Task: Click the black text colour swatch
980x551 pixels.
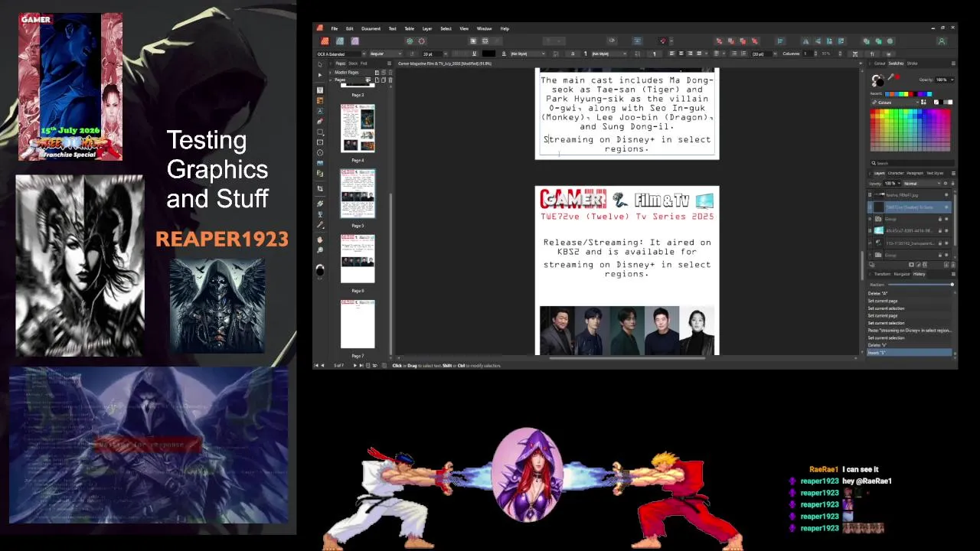Action: click(x=488, y=54)
